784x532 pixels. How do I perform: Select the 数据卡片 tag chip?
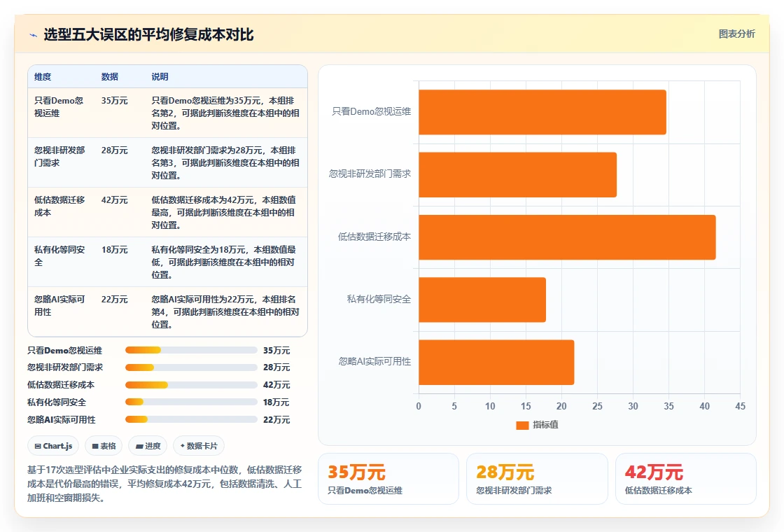pyautogui.click(x=199, y=446)
